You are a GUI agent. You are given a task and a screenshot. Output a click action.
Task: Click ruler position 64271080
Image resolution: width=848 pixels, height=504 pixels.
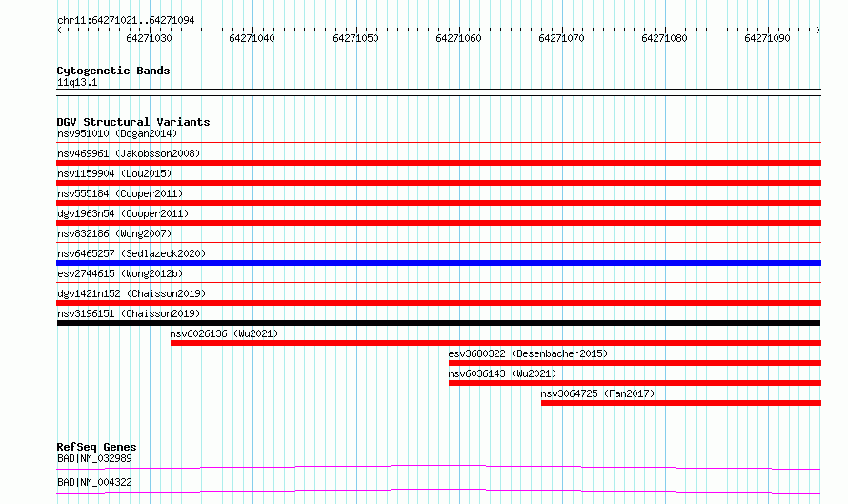(x=664, y=38)
